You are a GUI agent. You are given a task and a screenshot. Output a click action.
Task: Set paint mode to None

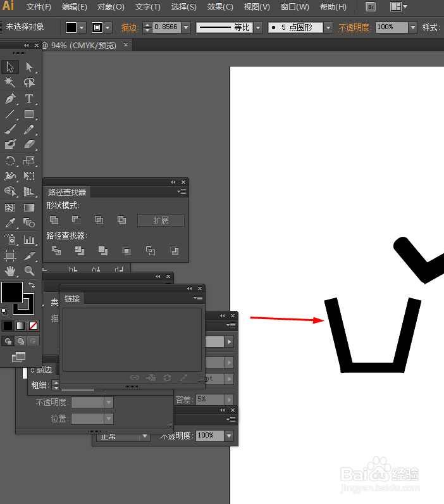[x=33, y=326]
